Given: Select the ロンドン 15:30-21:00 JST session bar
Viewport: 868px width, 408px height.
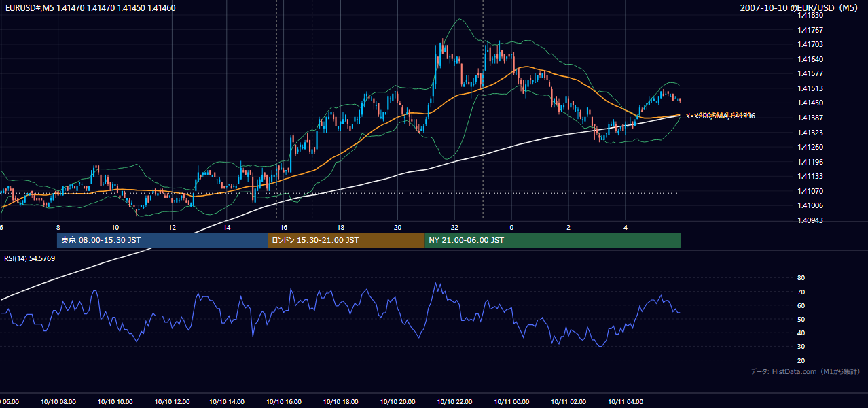Looking at the screenshot, I should pos(346,240).
